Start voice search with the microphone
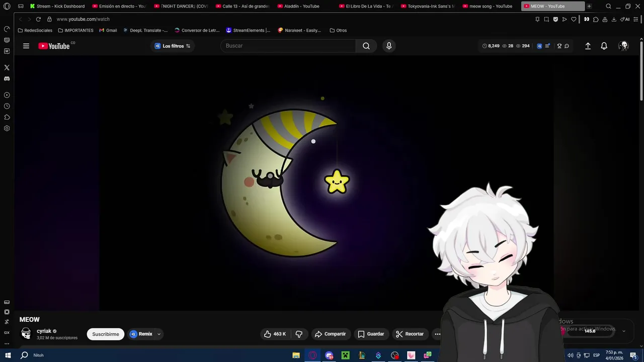Viewport: 644px width, 362px height. [389, 46]
